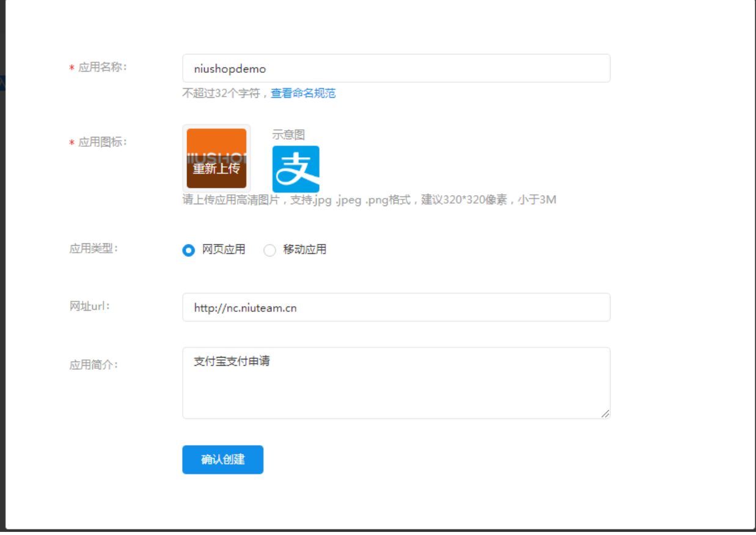Click the 应用类型 label
The width and height of the screenshot is (756, 535).
tap(94, 249)
